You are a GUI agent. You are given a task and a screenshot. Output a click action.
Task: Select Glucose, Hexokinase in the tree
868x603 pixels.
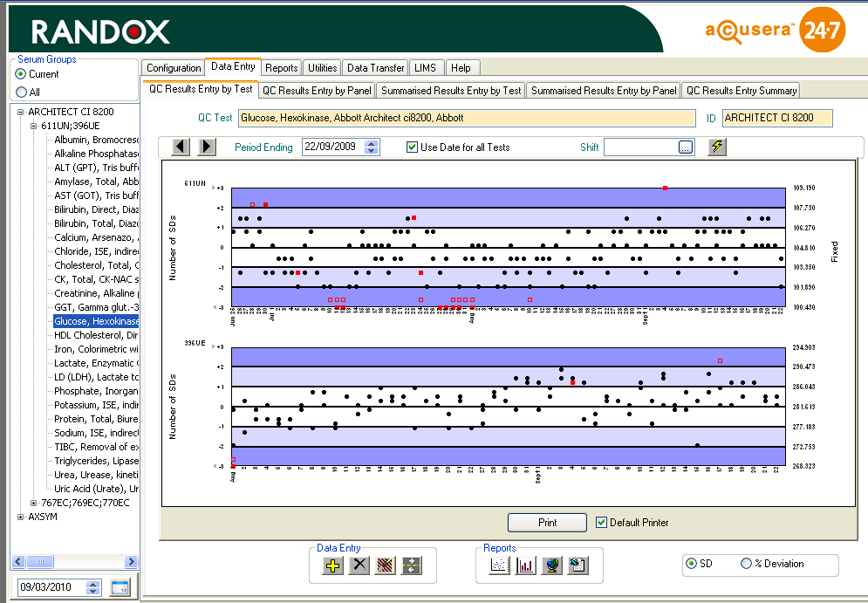(96, 321)
